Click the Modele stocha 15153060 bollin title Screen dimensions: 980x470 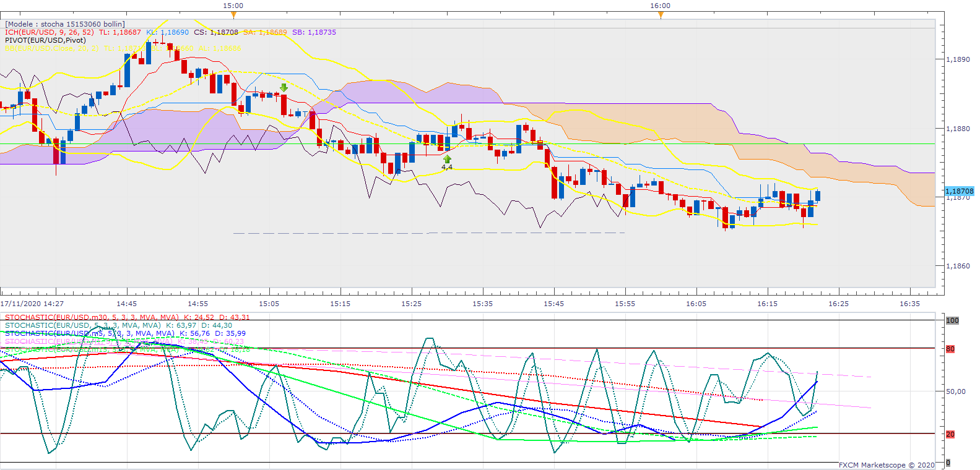coord(65,24)
